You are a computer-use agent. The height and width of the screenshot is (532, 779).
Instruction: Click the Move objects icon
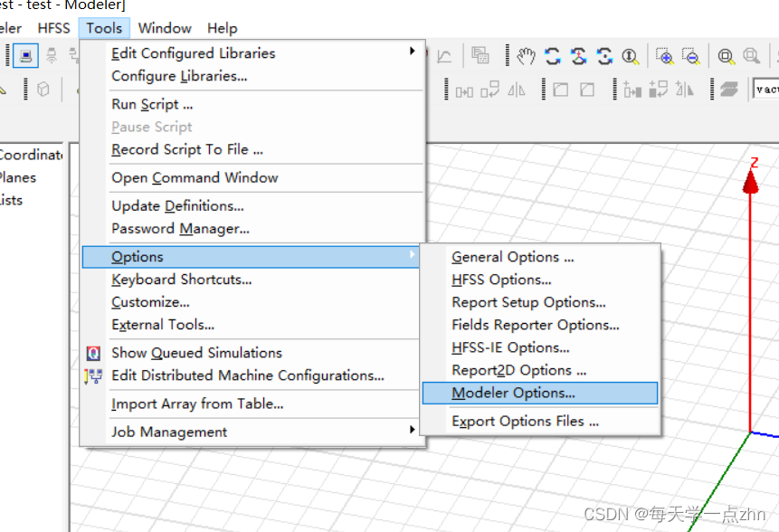[x=464, y=90]
